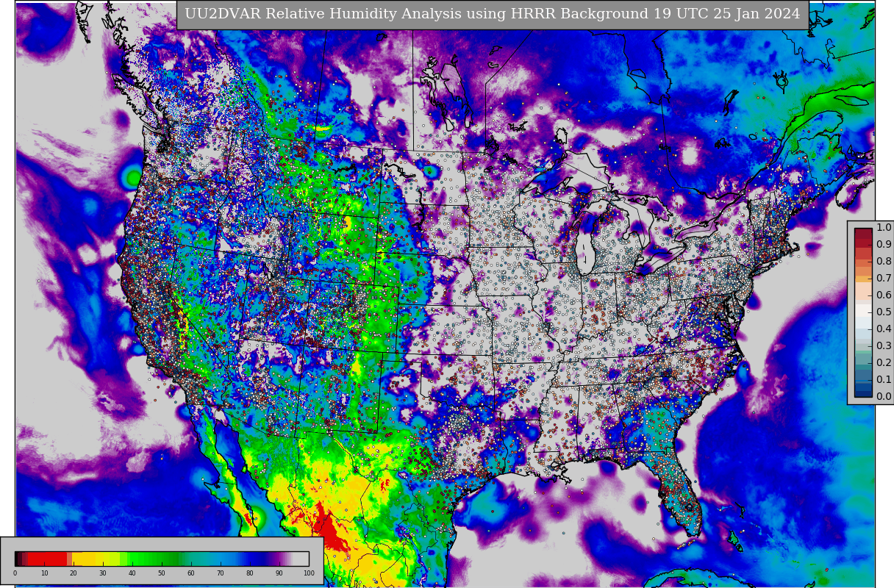The image size is (894, 588).
Task: Click the 0.3 label on right colorbar
Action: point(884,345)
